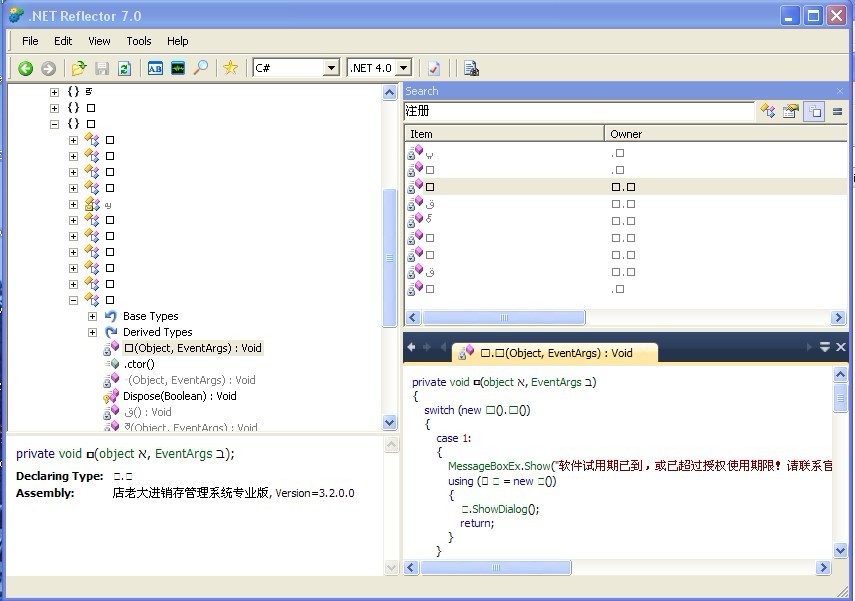This screenshot has height=601, width=855.
Task: Click EventArgs link in bottom-left signature
Action: point(184,454)
